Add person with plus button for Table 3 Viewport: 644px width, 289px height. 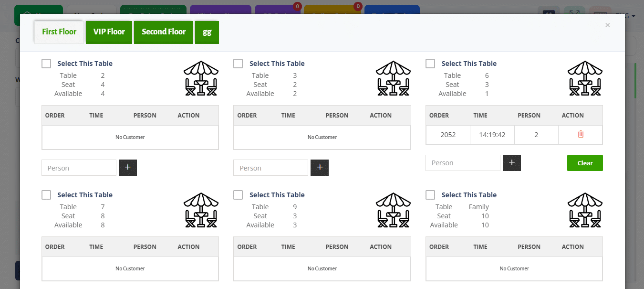click(320, 168)
